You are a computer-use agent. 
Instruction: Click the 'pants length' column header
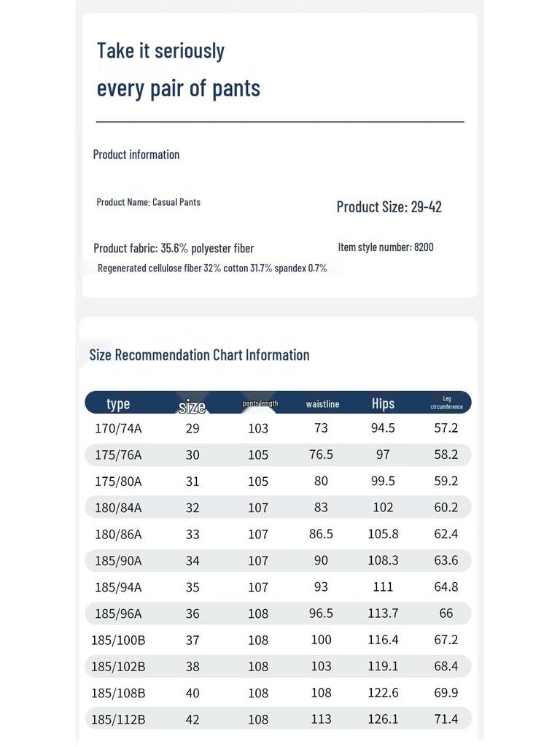260,403
